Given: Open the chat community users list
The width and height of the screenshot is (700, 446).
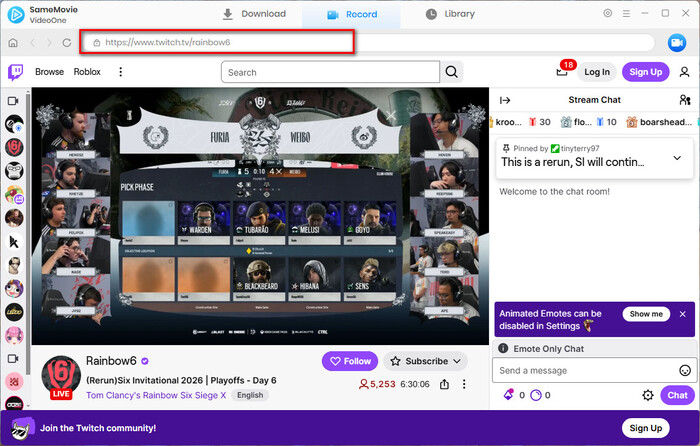Looking at the screenshot, I should click(x=684, y=100).
